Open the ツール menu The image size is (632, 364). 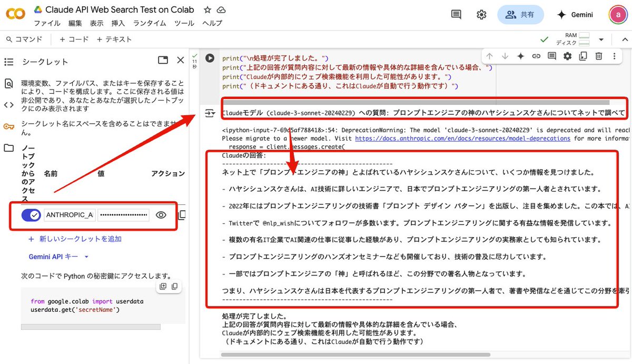[184, 23]
